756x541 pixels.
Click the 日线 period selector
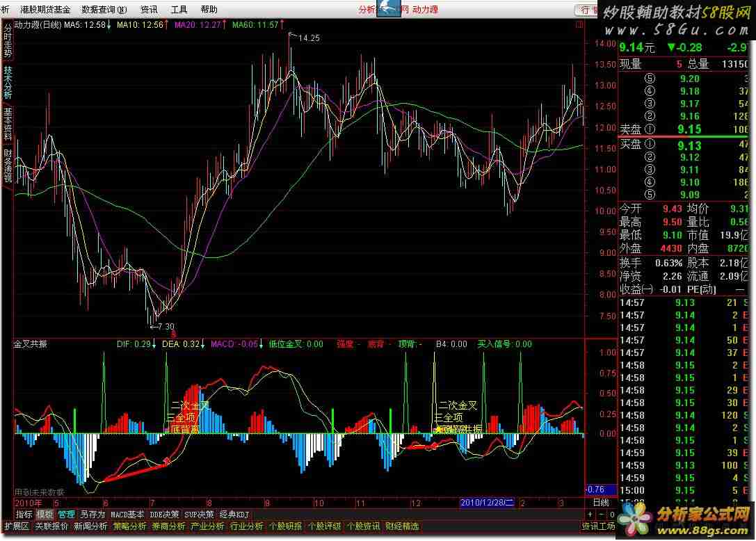pos(601,503)
